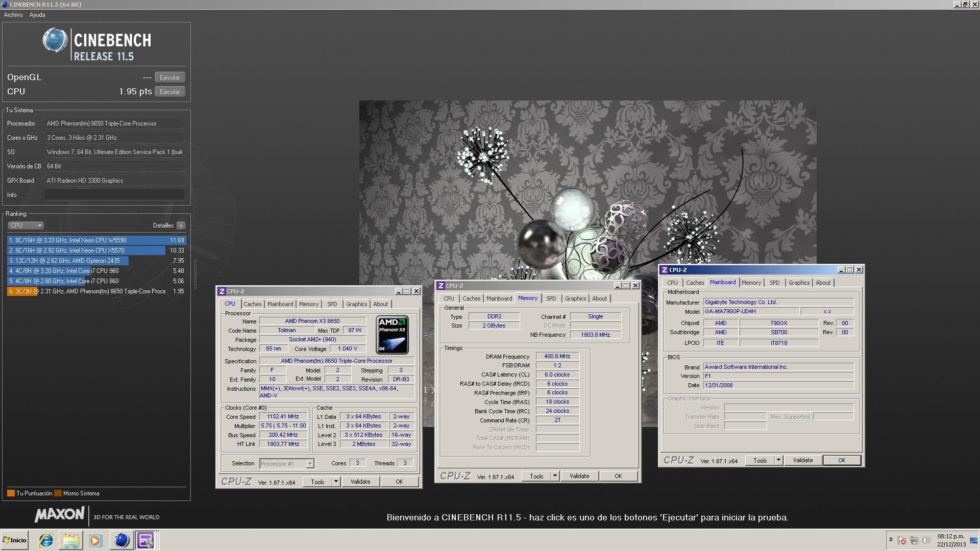Open the Ayuda menu
This screenshot has width=980, height=551.
click(x=37, y=15)
